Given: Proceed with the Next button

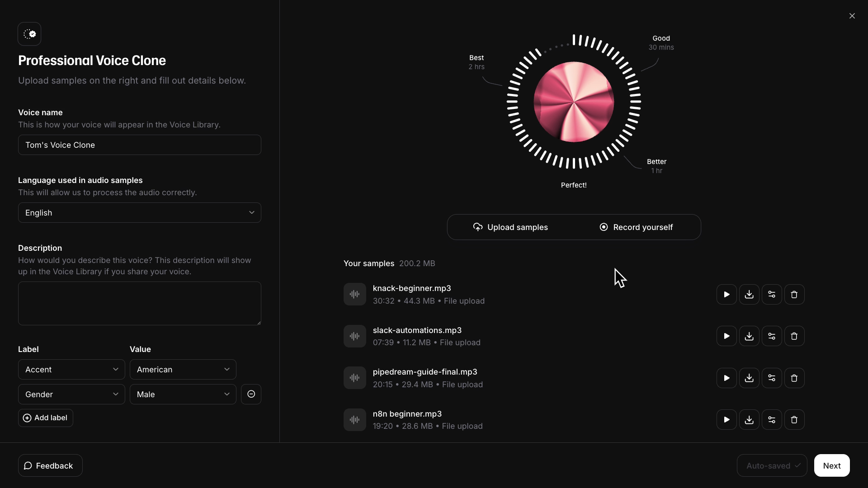Looking at the screenshot, I should (x=831, y=465).
